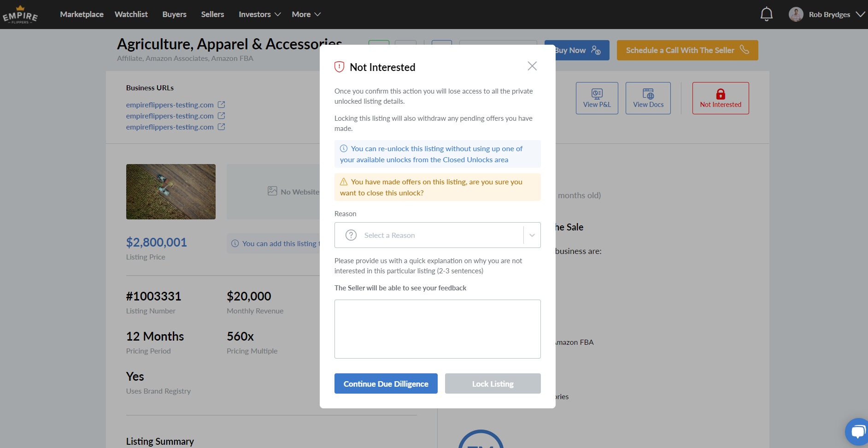Image resolution: width=868 pixels, height=448 pixels.
Task: Click the Empire Flippers logo
Action: click(x=20, y=15)
